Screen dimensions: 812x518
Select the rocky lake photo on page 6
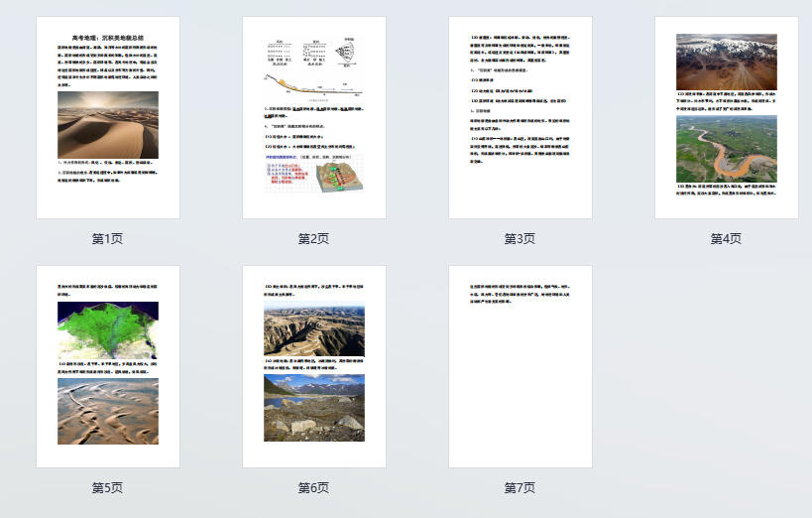(x=313, y=407)
